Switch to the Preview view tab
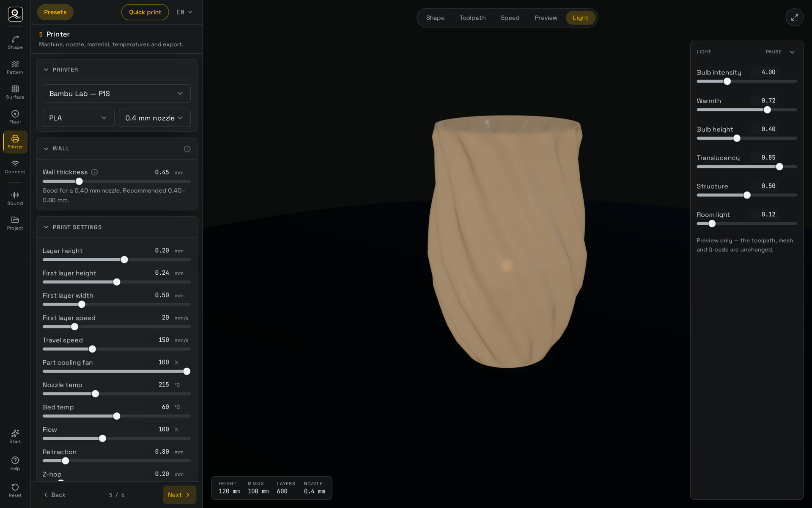Viewport: 812px width, 508px height. pyautogui.click(x=546, y=18)
